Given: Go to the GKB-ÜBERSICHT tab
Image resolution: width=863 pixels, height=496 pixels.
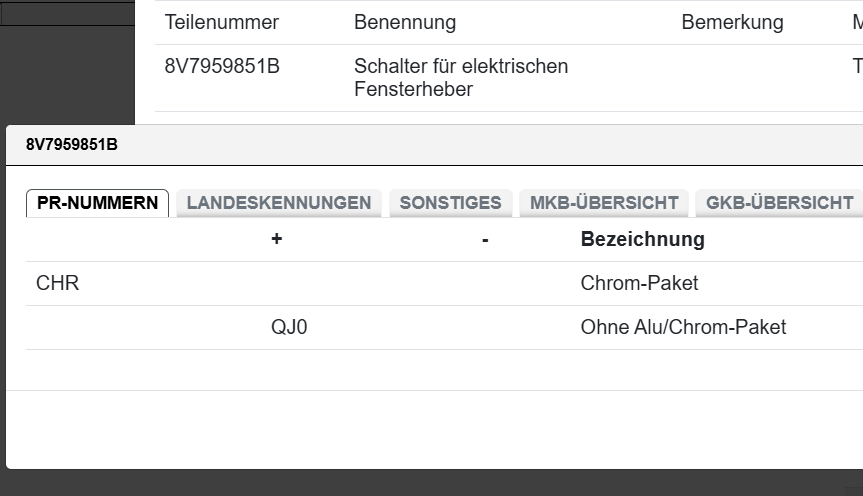Looking at the screenshot, I should (x=779, y=203).
